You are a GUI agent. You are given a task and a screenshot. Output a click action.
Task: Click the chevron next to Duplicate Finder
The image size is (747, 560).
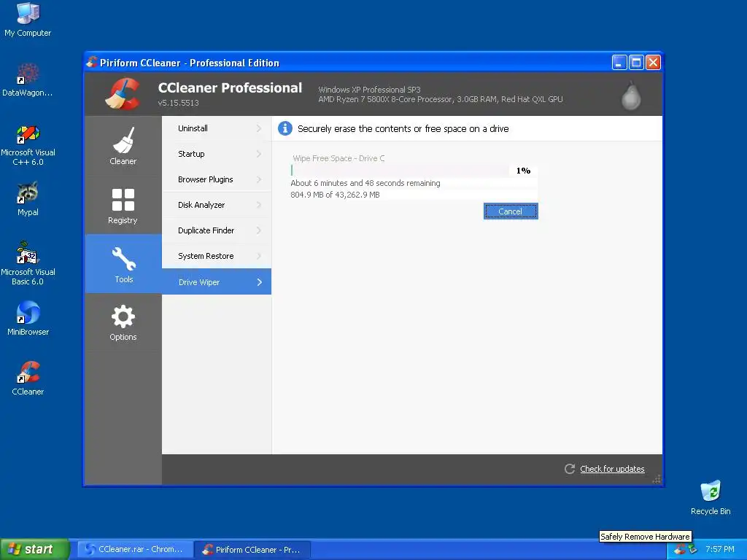tap(259, 230)
